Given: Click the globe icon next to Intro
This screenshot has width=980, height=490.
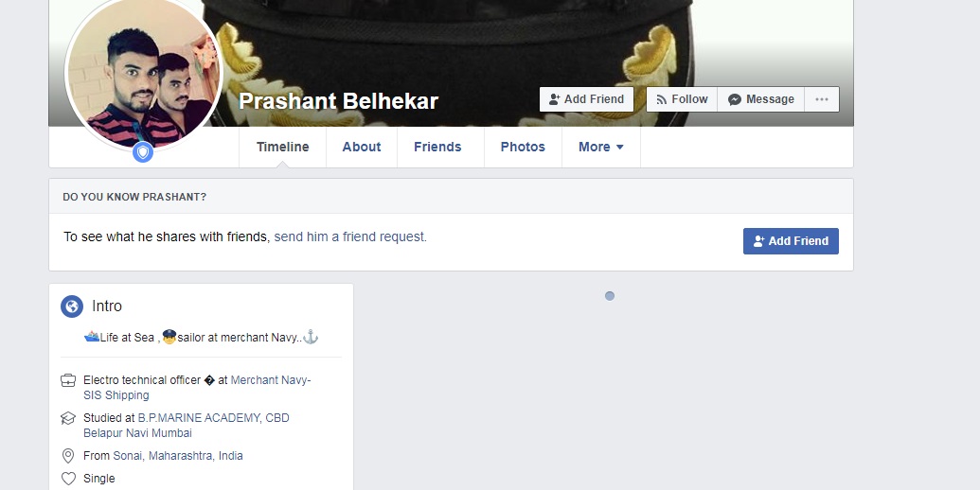Looking at the screenshot, I should [72, 306].
